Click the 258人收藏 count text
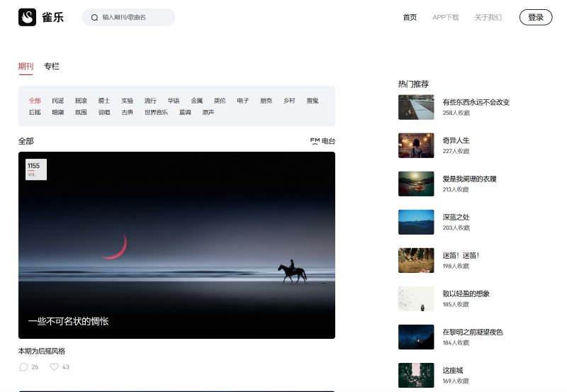 456,113
